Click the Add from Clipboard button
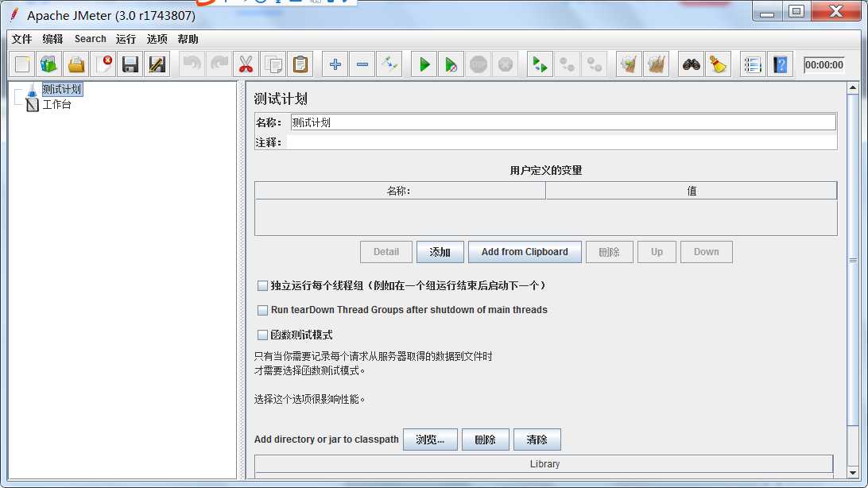The width and height of the screenshot is (868, 488). [525, 252]
